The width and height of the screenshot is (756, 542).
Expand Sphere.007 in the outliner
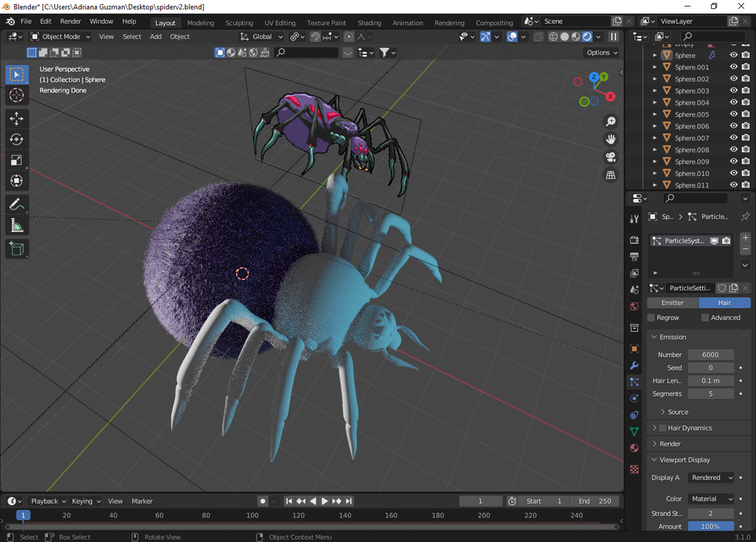tap(655, 138)
